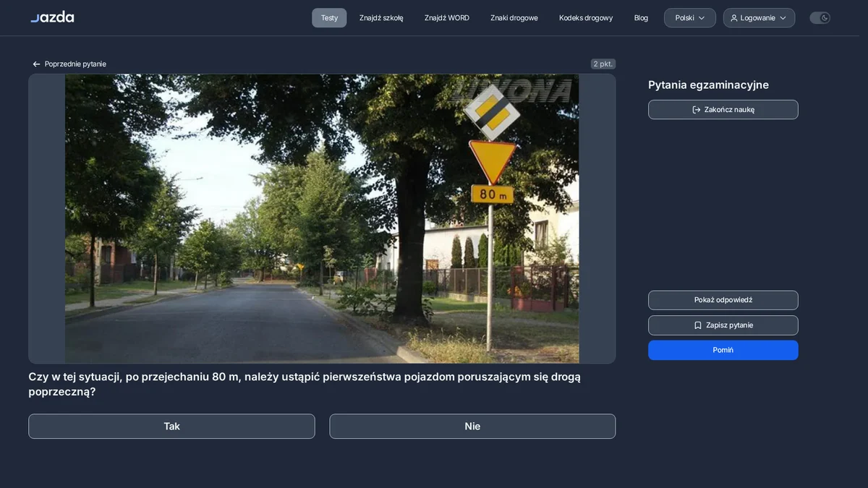Open Kodeks drogowy page

(586, 18)
